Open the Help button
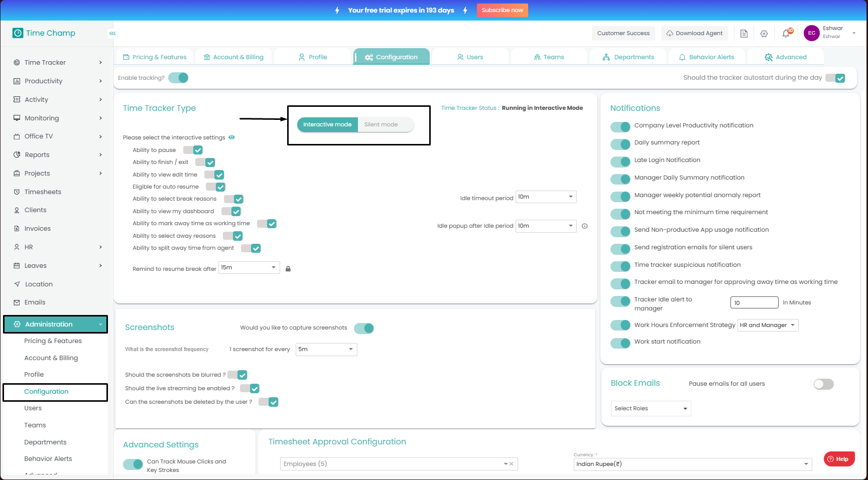868x480 pixels. click(839, 459)
